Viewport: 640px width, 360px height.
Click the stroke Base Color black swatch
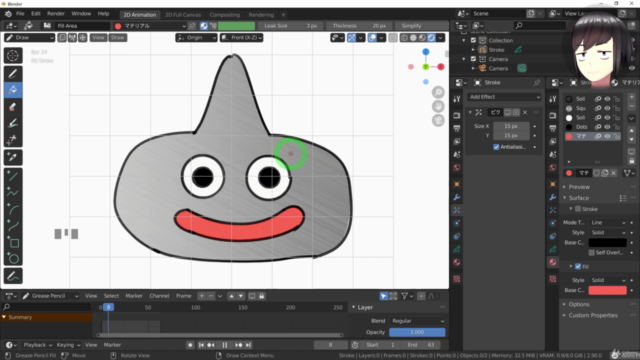click(607, 242)
